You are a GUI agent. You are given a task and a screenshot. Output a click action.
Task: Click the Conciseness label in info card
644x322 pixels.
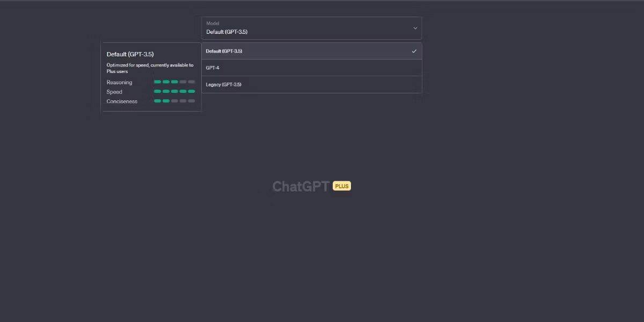(122, 101)
